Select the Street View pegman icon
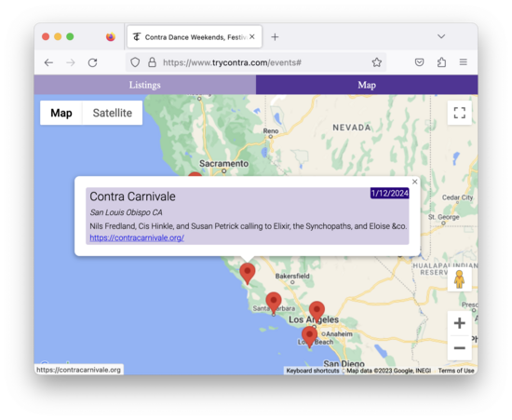 coord(459,279)
